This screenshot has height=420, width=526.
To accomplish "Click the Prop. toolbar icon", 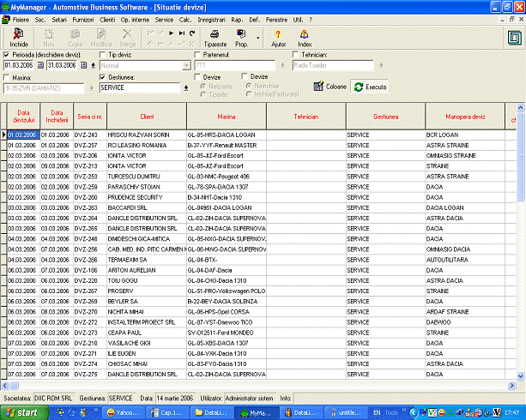I will coord(241,36).
